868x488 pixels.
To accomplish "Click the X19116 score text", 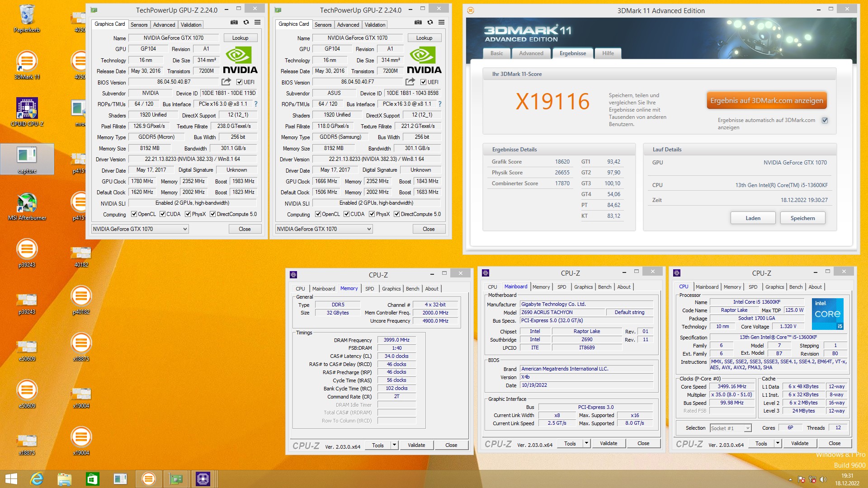I will (552, 101).
